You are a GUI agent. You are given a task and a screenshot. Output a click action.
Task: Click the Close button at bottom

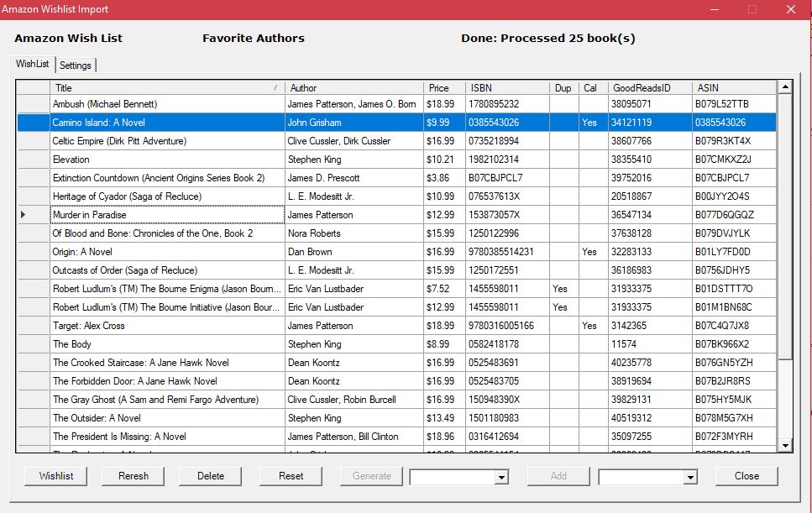[747, 476]
